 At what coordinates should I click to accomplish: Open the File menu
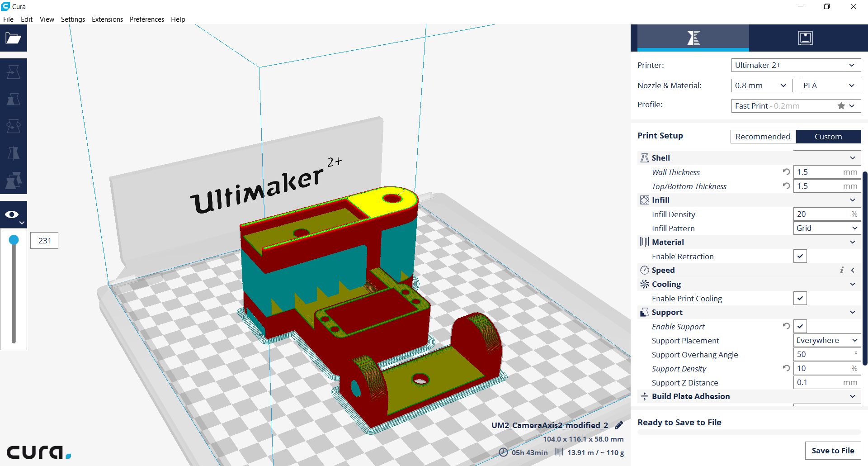coord(8,19)
